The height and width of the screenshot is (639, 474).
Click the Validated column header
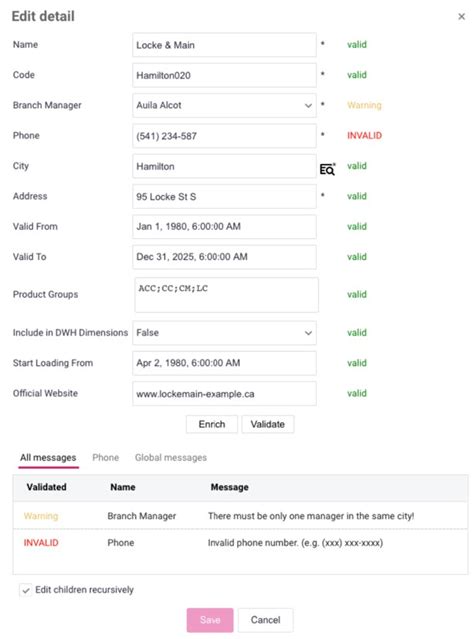tap(46, 487)
